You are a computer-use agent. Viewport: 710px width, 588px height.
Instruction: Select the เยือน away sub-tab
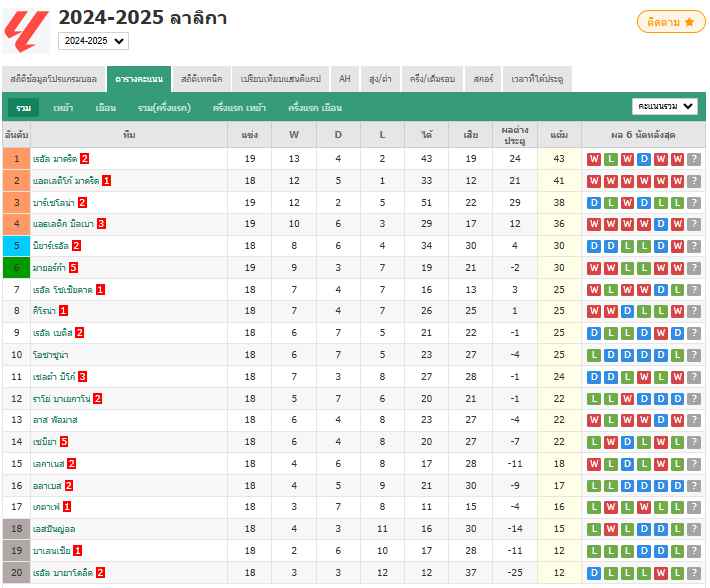(x=106, y=108)
